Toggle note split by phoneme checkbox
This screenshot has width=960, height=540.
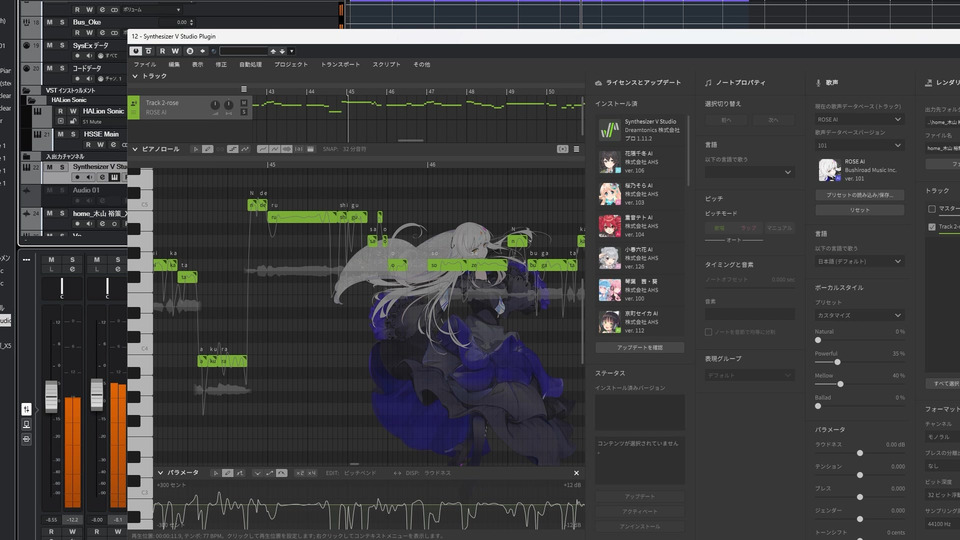[x=708, y=332]
